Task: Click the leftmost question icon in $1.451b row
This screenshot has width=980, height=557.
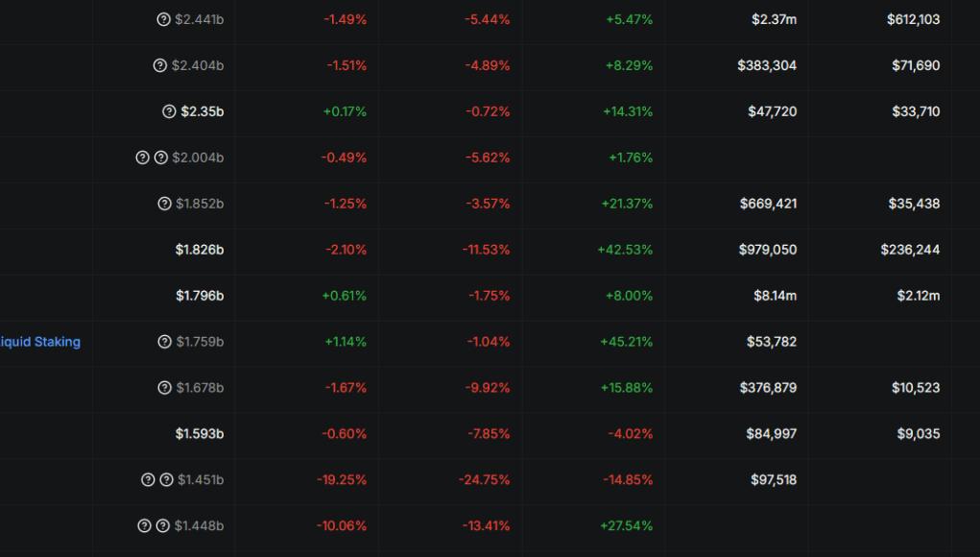Action: pos(148,479)
